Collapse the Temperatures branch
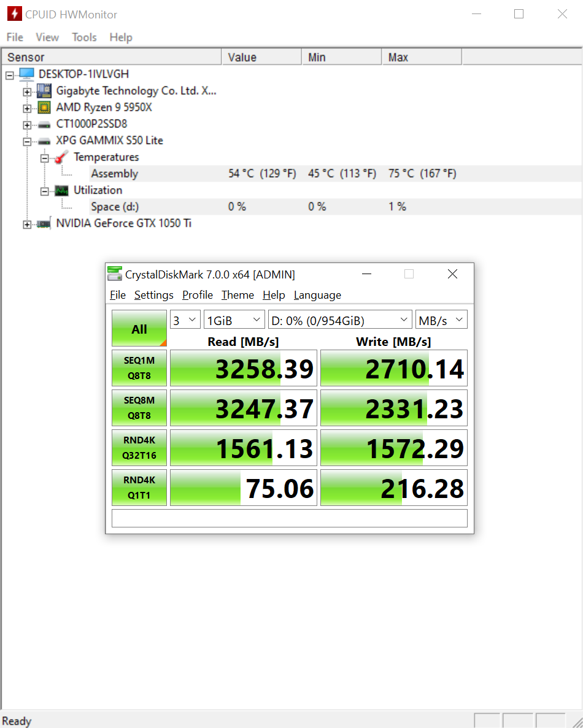The height and width of the screenshot is (728, 583). point(44,158)
